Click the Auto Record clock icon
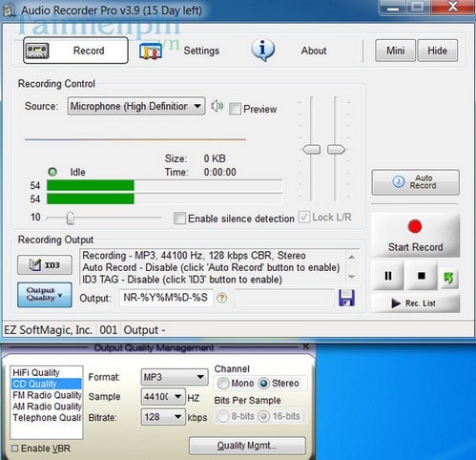This screenshot has width=476, height=460. [x=398, y=182]
